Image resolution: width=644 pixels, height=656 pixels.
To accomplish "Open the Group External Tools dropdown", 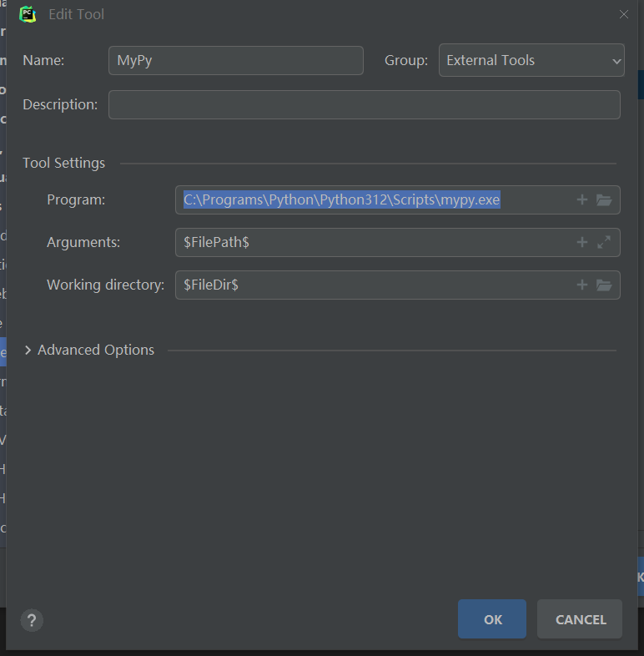I will [531, 60].
